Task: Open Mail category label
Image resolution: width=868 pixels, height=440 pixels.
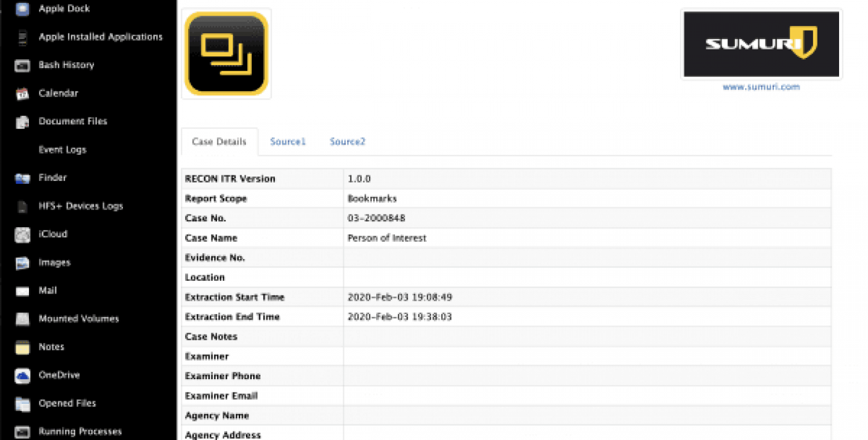Action: pyautogui.click(x=48, y=291)
